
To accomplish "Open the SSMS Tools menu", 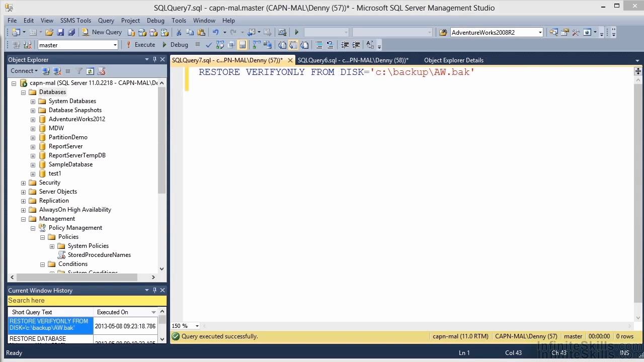I will (75, 21).
